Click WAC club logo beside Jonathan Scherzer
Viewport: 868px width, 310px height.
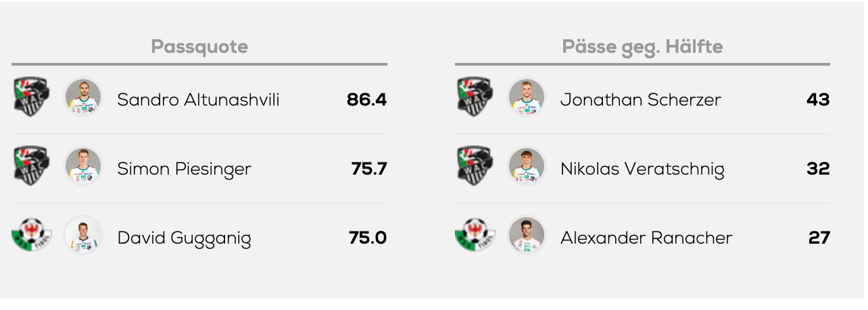[x=475, y=97]
